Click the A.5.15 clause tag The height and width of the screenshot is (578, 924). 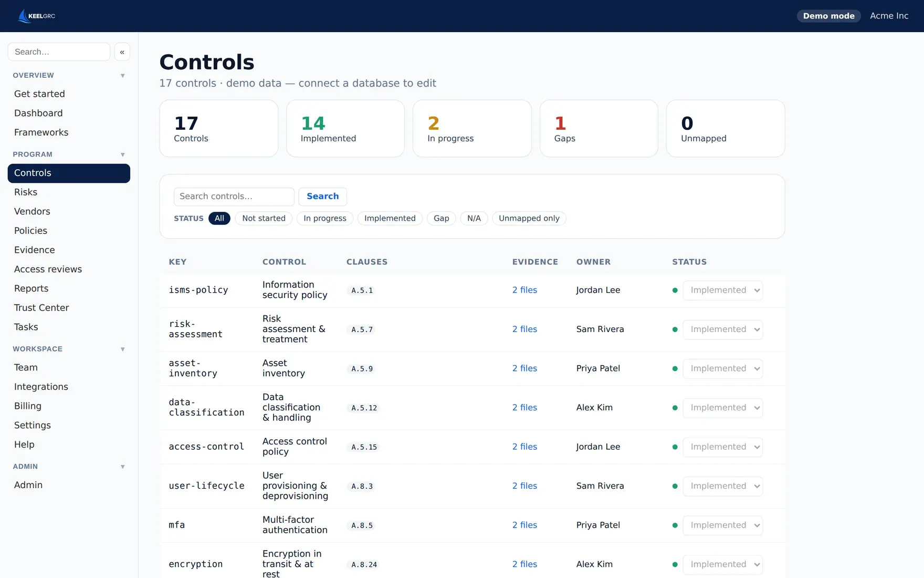pos(364,447)
